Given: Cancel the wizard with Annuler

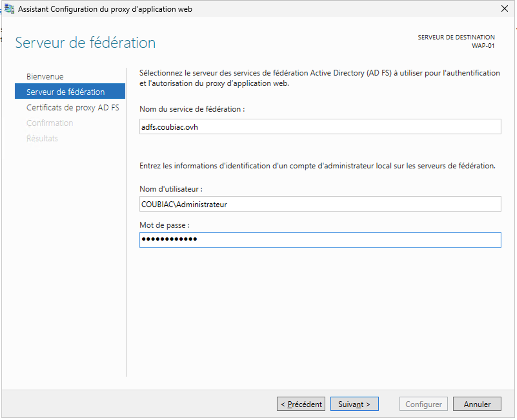Looking at the screenshot, I should click(477, 404).
